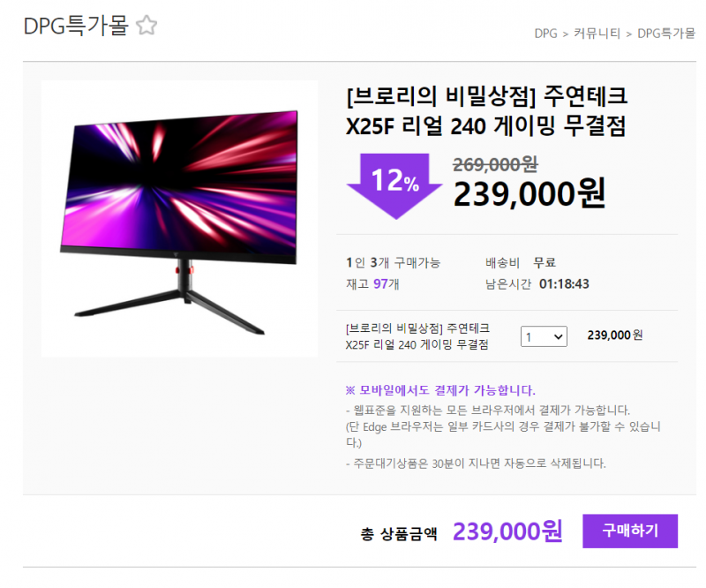This screenshot has height=588, width=706.
Task: Click the crossed-out 269,000원 original price
Action: [x=495, y=164]
